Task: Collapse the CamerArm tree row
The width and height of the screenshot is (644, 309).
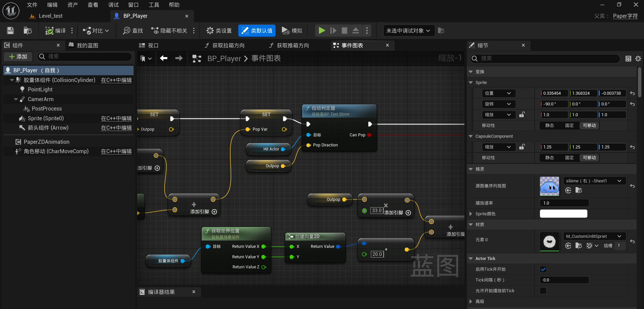Action: coord(16,99)
